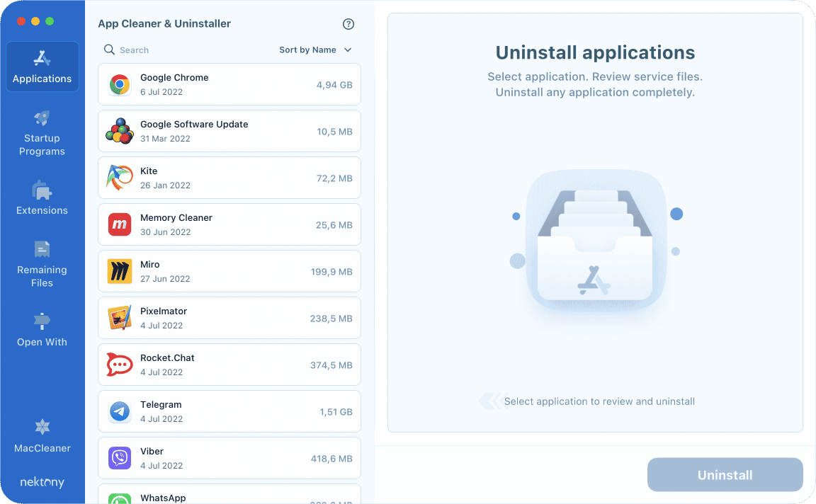Select the WhatsApp name label
Screen dimensions: 816x504
pyautogui.click(x=163, y=498)
